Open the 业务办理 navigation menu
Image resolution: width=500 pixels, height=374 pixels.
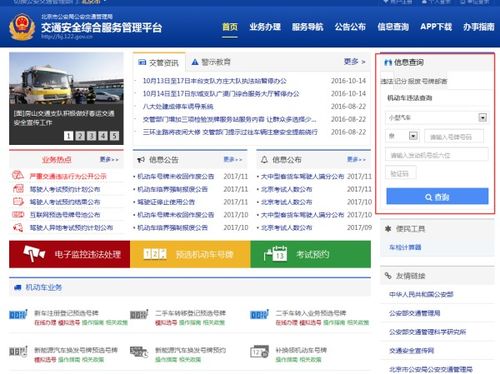[x=265, y=27]
